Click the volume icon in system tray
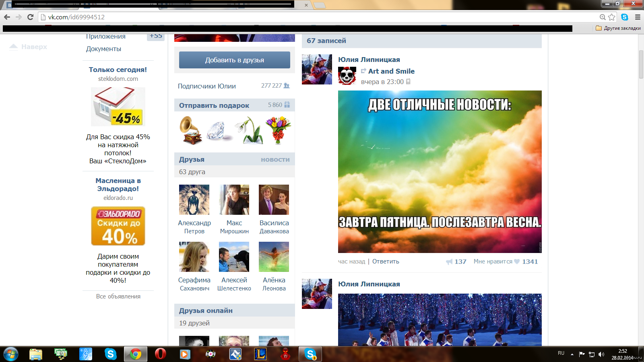The height and width of the screenshot is (362, 644). tap(601, 354)
